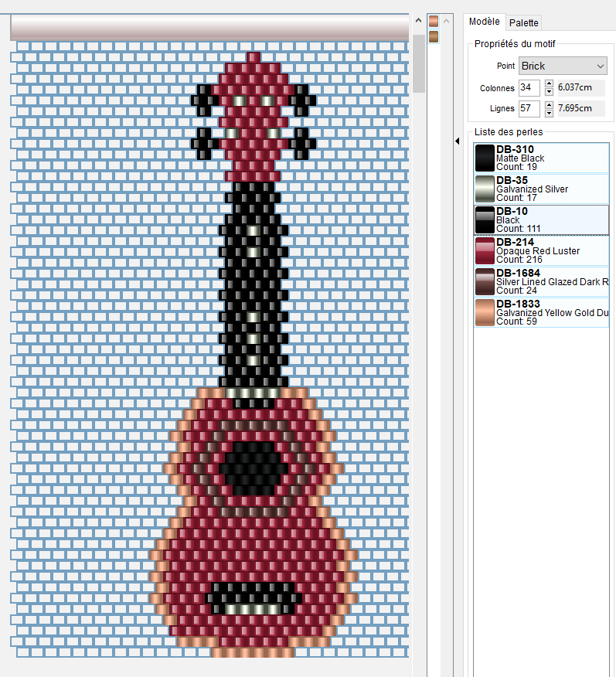Collapse the side panel with the black arrow

pyautogui.click(x=457, y=141)
